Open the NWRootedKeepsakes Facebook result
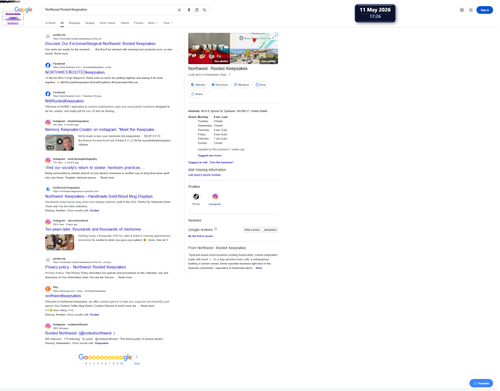Image resolution: width=500 pixels, height=391 pixels. pos(64,101)
